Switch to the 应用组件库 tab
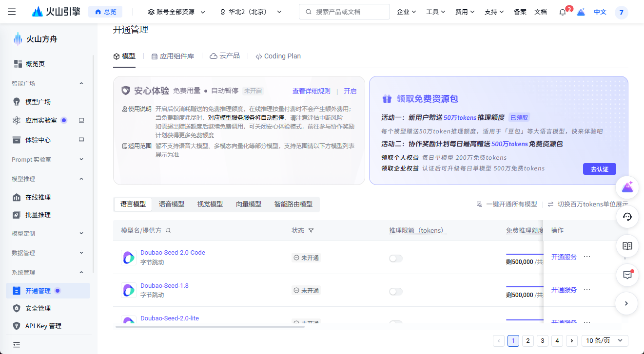The height and width of the screenshot is (354, 644). pos(173,56)
